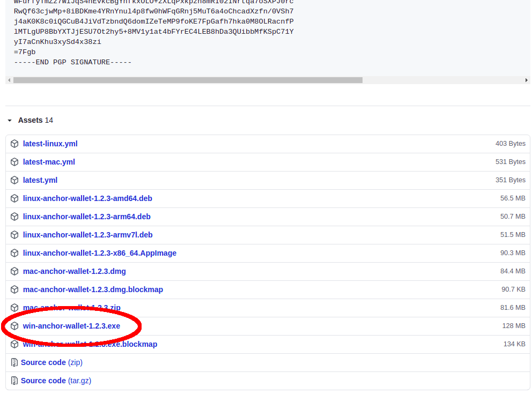Click package icon next to exe.blockmap
This screenshot has height=409, width=532.
[14, 344]
